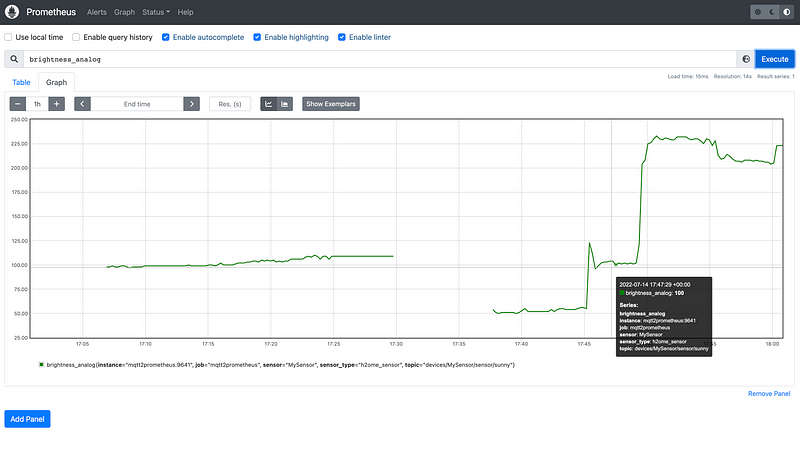
Task: Show the unstacked line graph
Action: coord(268,104)
